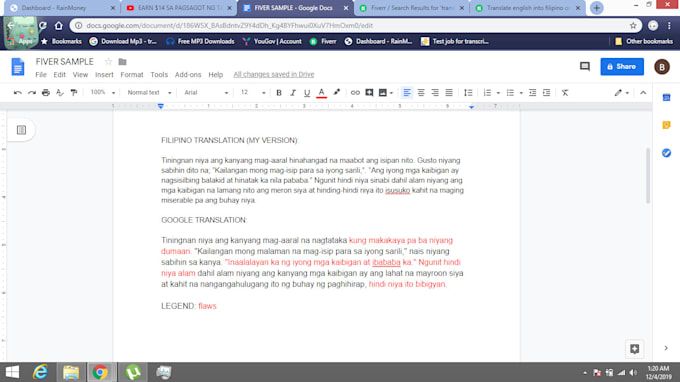
Task: Increase the indent
Action: pos(546,92)
